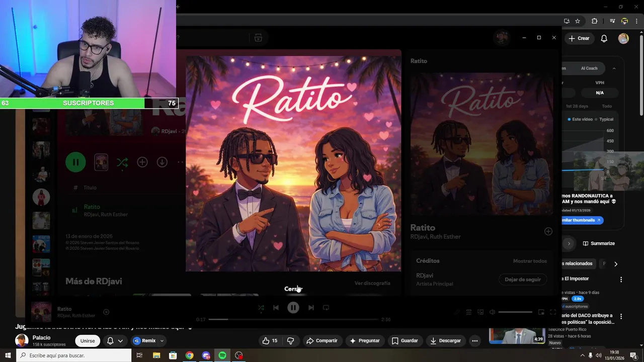Select the 1st 28 days tab
This screenshot has width=644, height=362.
[577, 106]
